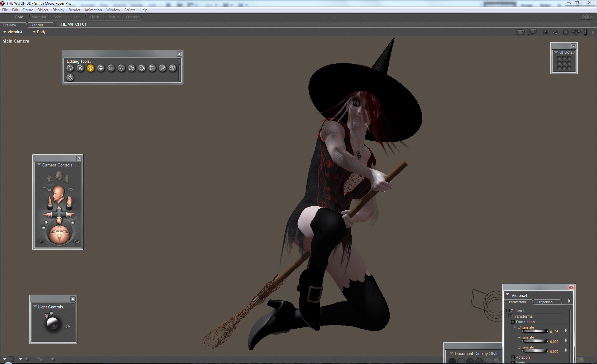597x364 pixels.
Task: Select the Color paint bucket tool
Action: tap(142, 68)
